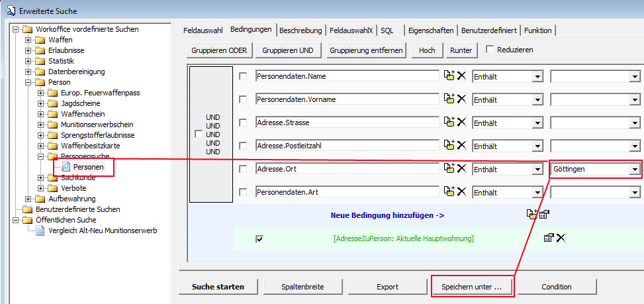Uncheck the AdresseZuPerson condition checkbox
Image resolution: width=644 pixels, height=304 pixels.
click(259, 238)
